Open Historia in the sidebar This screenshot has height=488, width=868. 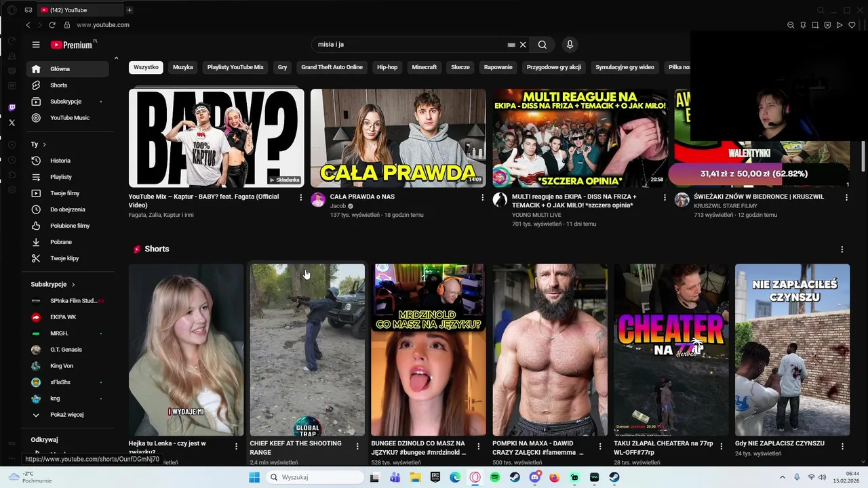67,161
